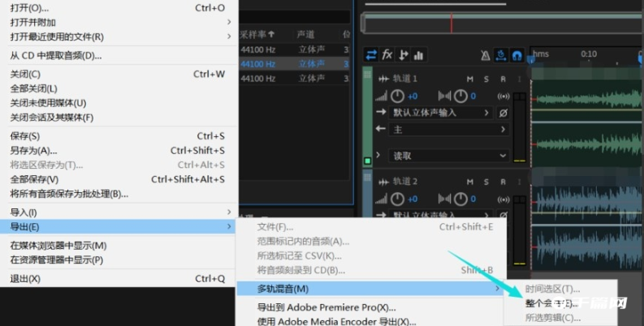Image resolution: width=644 pixels, height=326 pixels.
Task: Solo 轨道 1 with S button
Action: (486, 79)
